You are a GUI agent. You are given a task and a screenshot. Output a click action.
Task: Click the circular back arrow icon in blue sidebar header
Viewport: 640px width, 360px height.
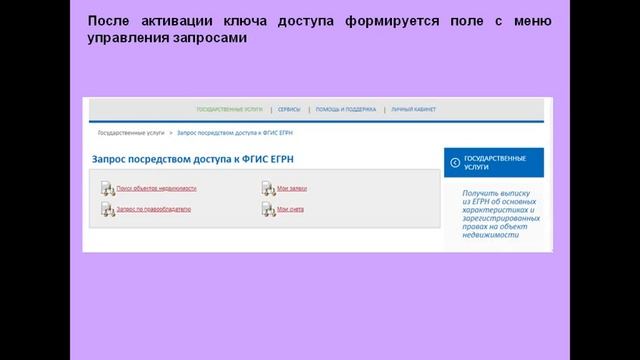tap(455, 162)
